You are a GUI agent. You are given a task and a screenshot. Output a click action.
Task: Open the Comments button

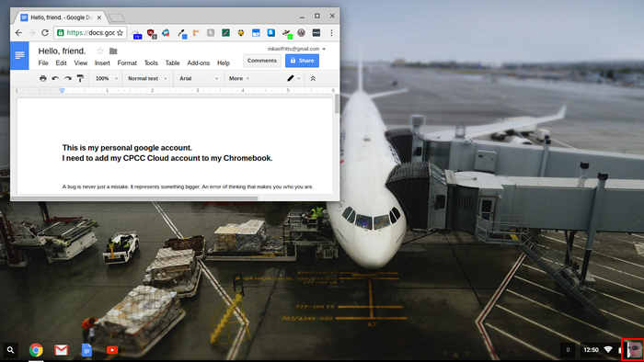pyautogui.click(x=262, y=61)
